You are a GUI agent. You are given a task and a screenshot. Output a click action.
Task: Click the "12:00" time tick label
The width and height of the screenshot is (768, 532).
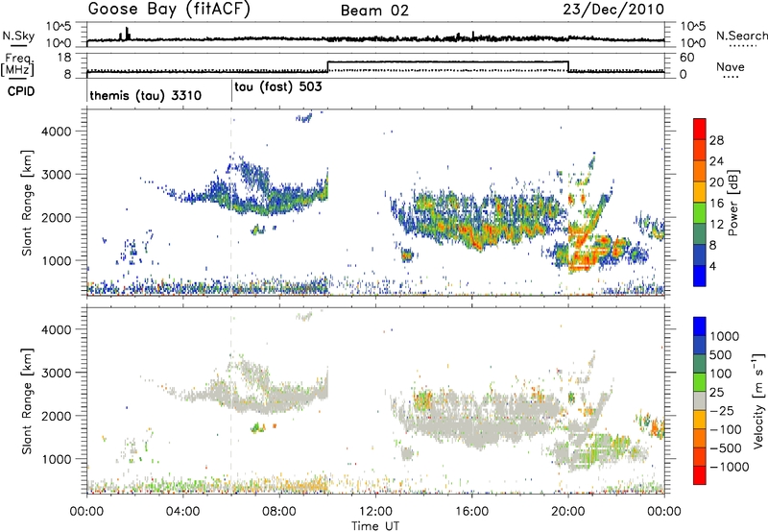(375, 512)
